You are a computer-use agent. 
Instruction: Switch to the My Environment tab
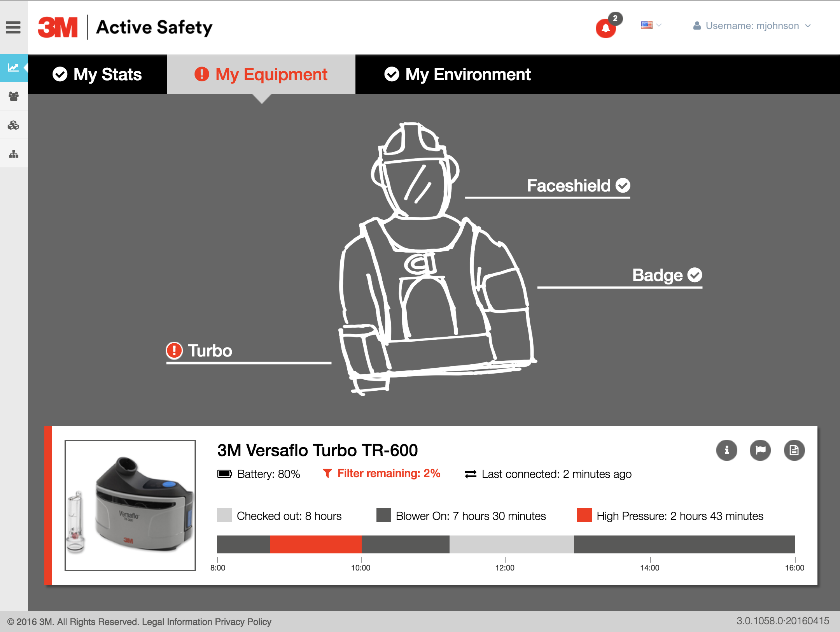457,74
